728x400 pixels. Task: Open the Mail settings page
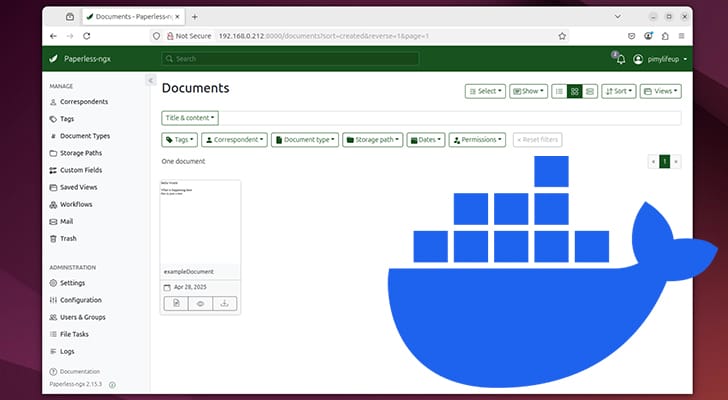coord(61,221)
